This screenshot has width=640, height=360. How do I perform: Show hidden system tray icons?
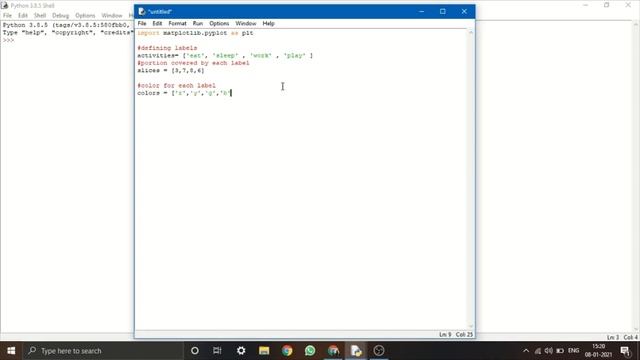(526, 351)
